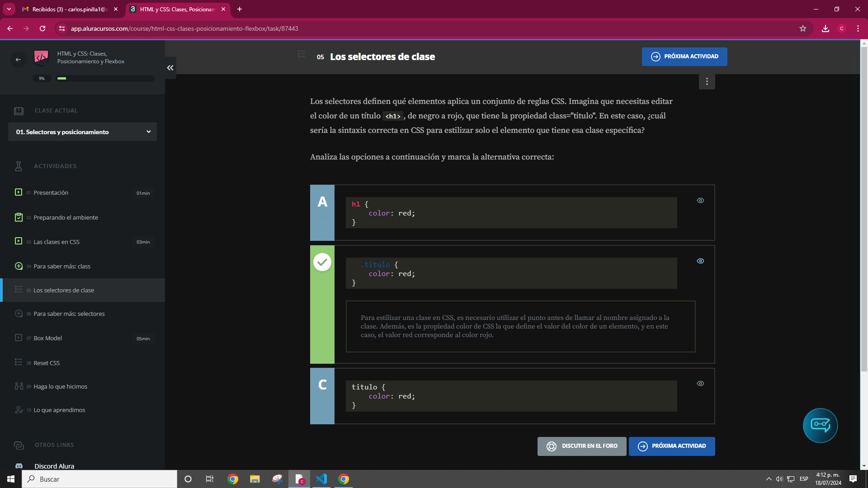Click the volume icon in the system tray
This screenshot has width=868, height=488.
pos(779,479)
